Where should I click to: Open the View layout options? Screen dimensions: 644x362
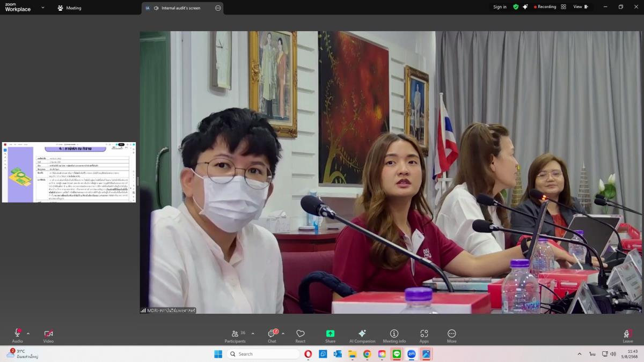click(580, 7)
